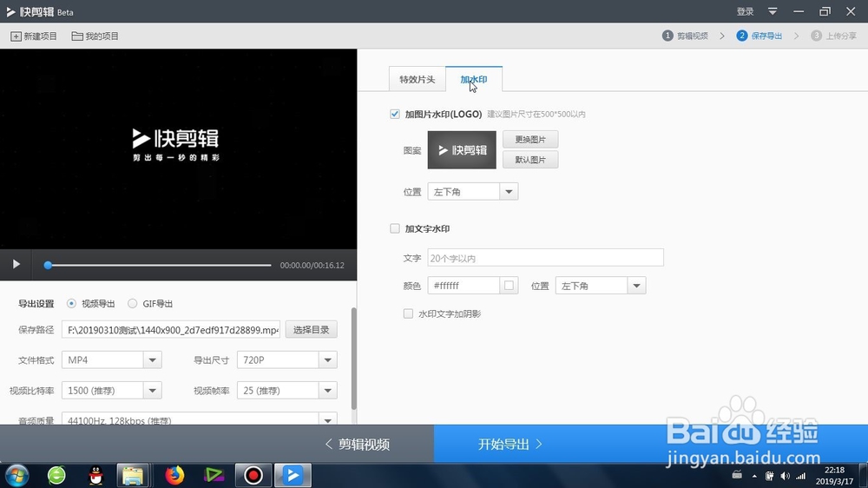Screen dimensions: 868x488
Task: Click the volume speaker tray icon
Action: pyautogui.click(x=785, y=476)
